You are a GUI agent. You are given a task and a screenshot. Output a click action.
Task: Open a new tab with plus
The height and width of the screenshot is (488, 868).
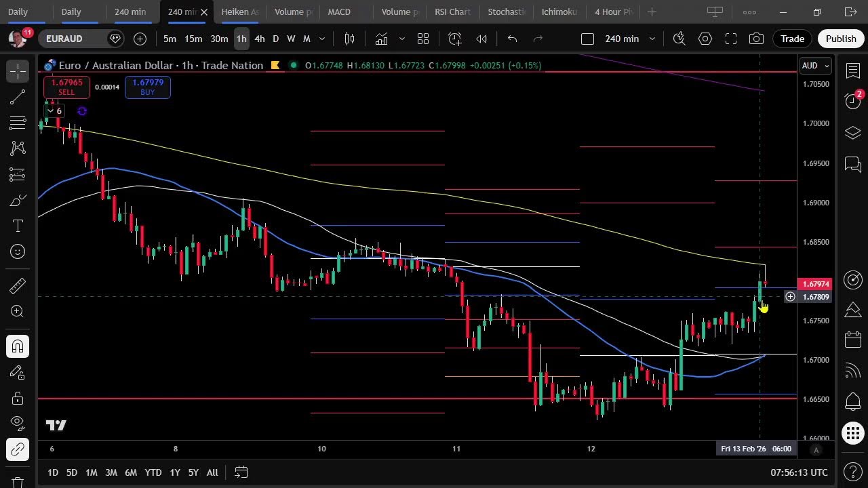pyautogui.click(x=652, y=12)
